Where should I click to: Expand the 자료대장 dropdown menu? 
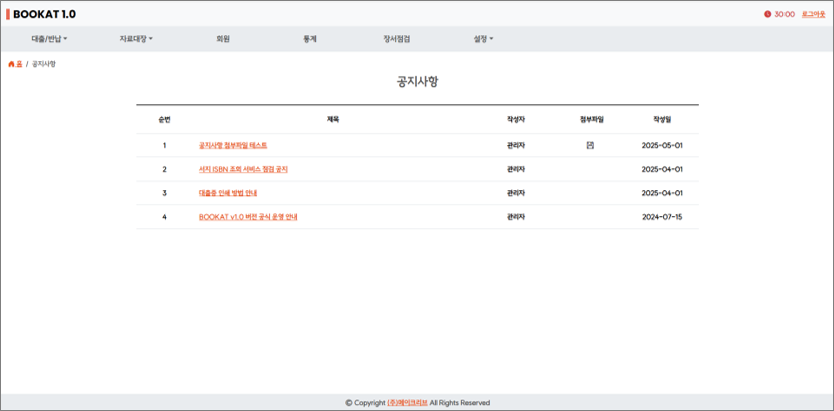click(136, 39)
